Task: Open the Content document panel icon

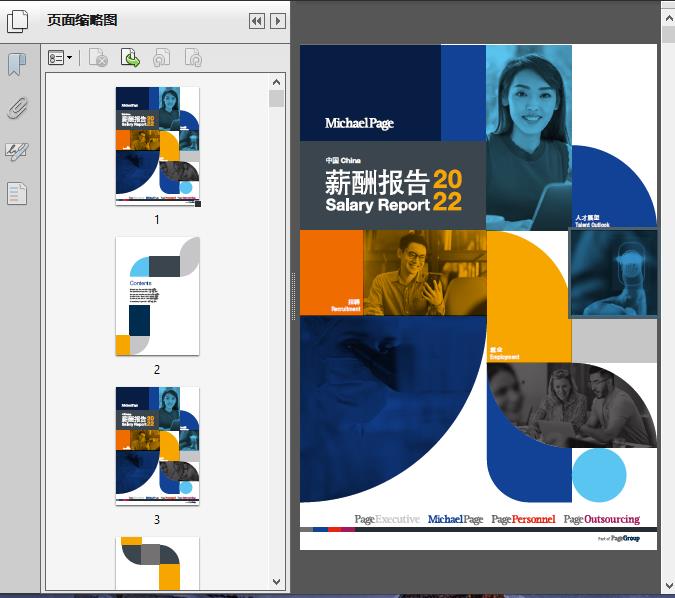Action: (17, 193)
